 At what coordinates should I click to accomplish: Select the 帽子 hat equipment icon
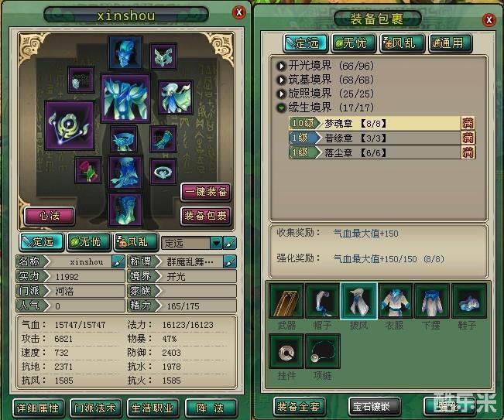322,301
